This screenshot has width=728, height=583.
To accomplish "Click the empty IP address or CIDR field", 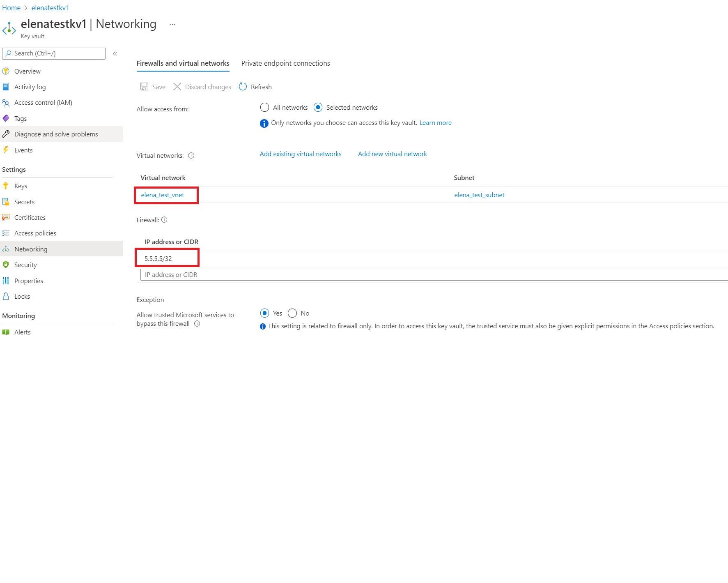I will 434,274.
